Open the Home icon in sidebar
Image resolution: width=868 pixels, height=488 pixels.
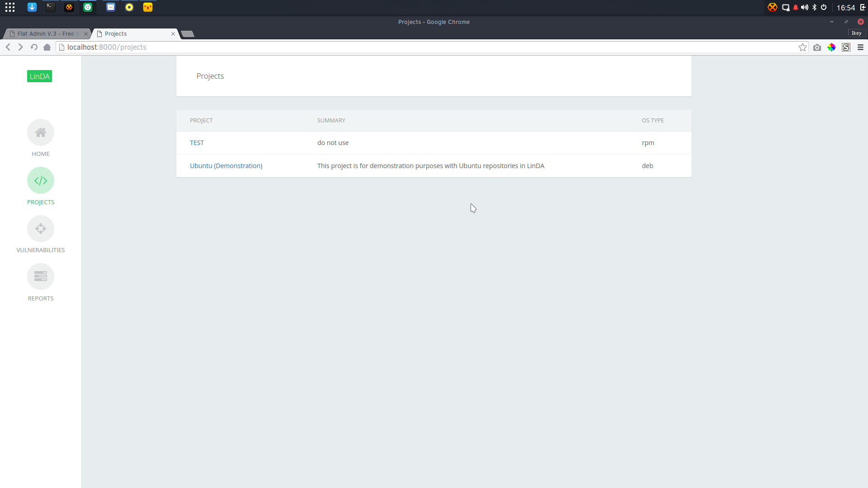coord(41,132)
